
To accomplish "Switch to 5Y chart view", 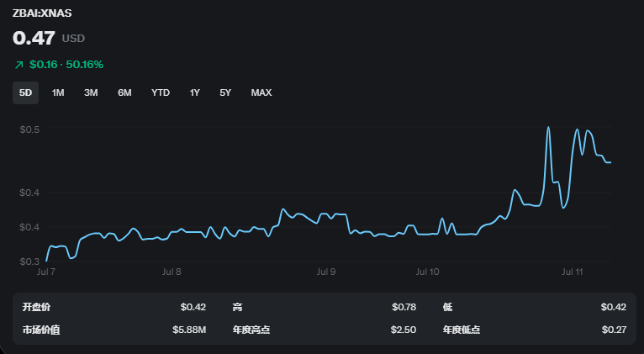I will click(x=225, y=92).
